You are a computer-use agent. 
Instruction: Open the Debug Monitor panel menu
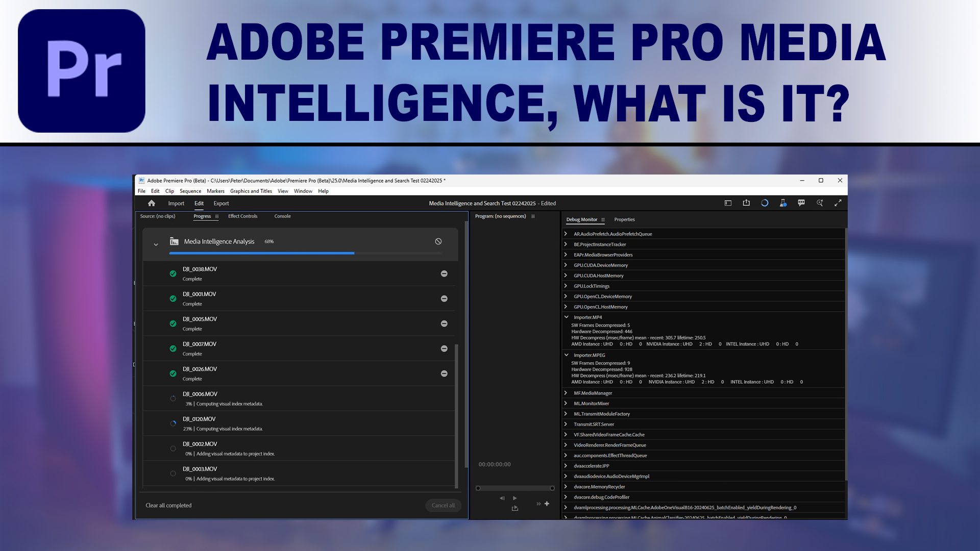tap(603, 219)
